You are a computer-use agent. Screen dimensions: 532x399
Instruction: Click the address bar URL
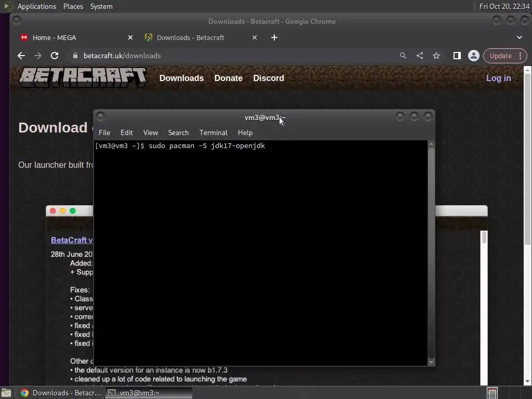click(x=122, y=56)
